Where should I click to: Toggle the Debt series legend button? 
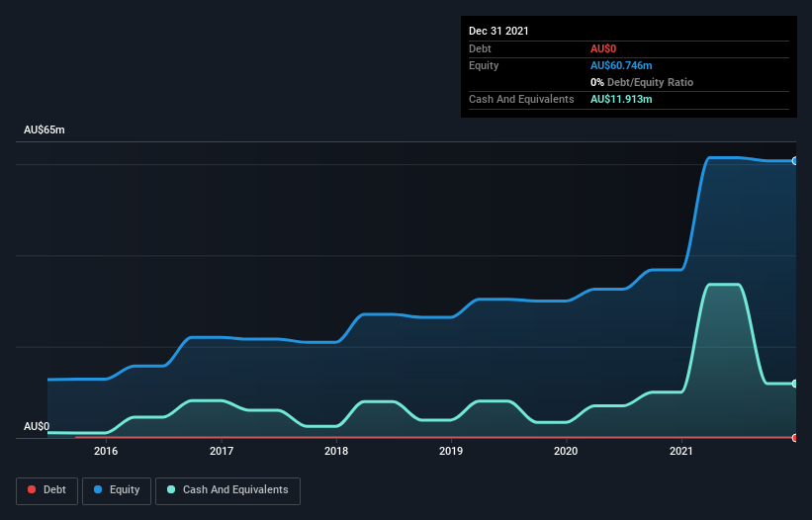[x=46, y=490]
